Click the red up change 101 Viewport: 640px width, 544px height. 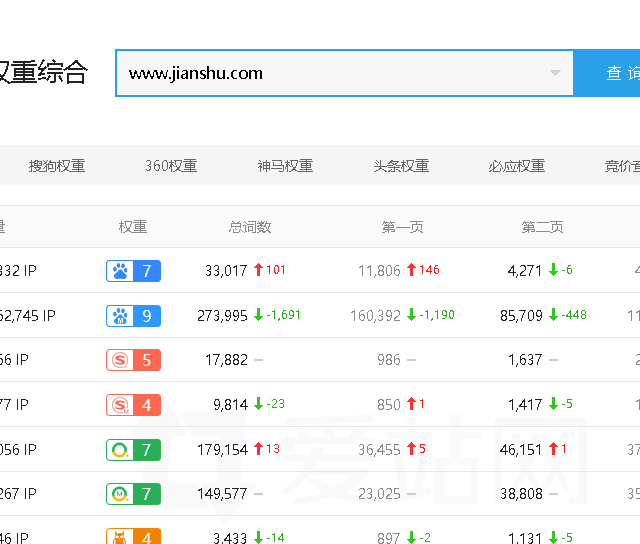[x=270, y=270]
